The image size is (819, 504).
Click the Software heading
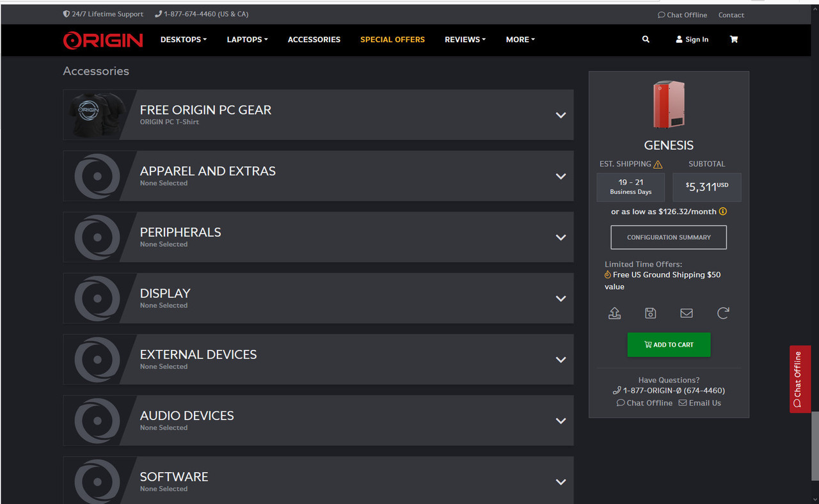[x=174, y=476]
